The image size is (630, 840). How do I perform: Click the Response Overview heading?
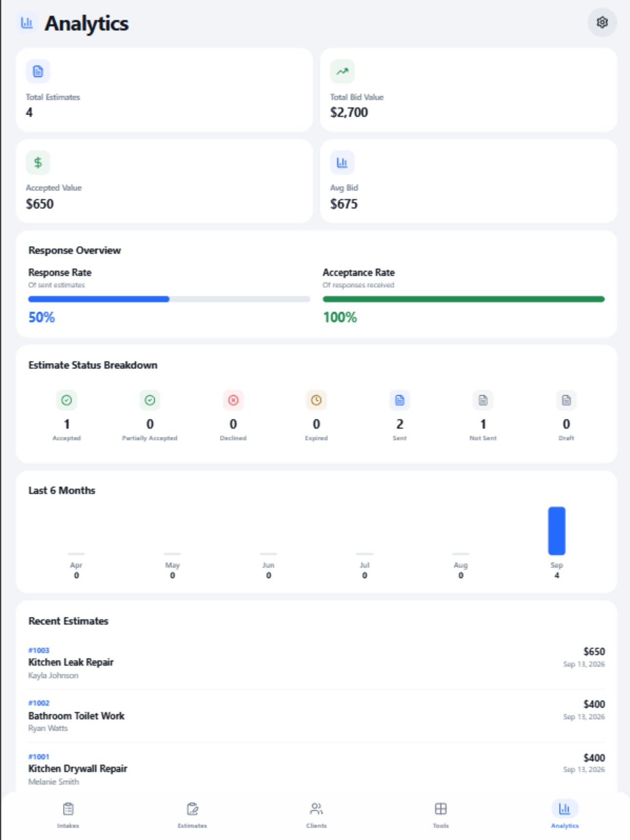pyautogui.click(x=75, y=250)
